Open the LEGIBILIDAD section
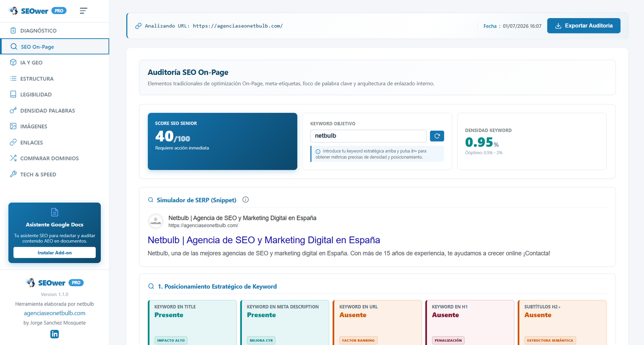The height and width of the screenshot is (345, 644). [55, 94]
